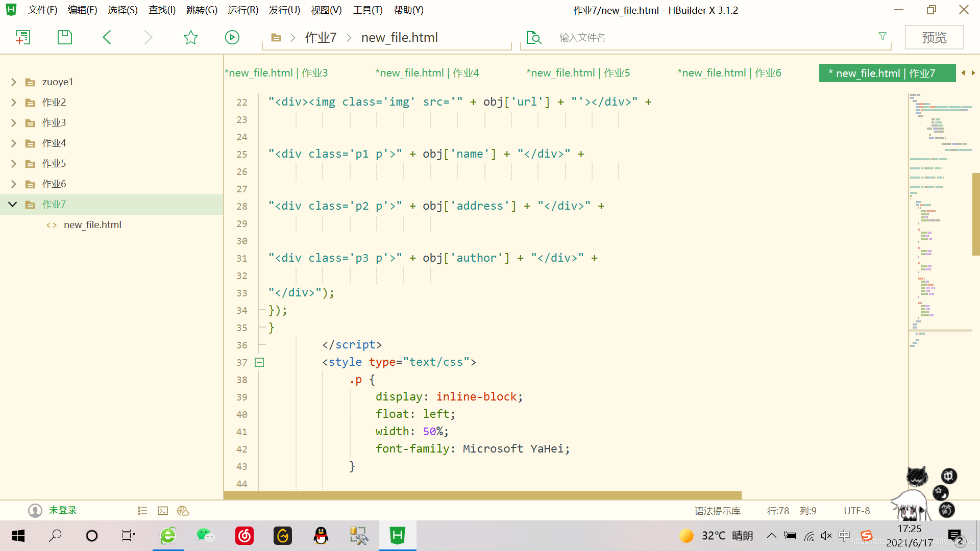Open QQ penguin app on taskbar
Screen dimensions: 980x551
pos(321,536)
